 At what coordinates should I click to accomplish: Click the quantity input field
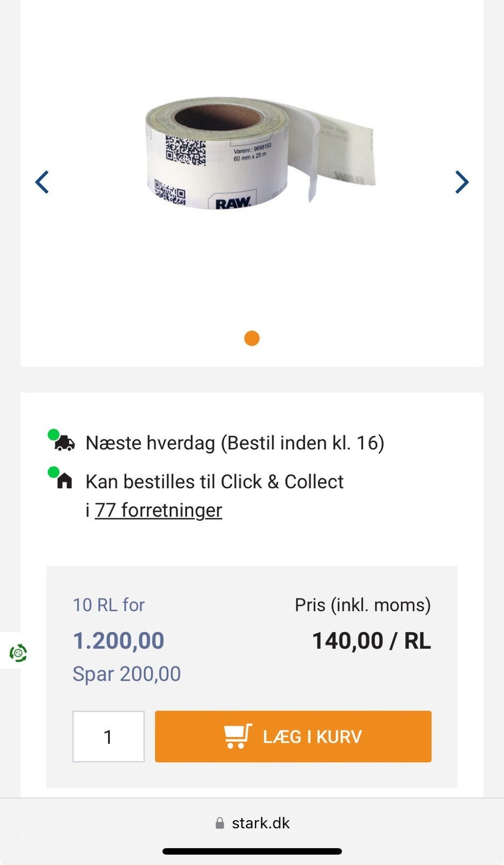click(109, 736)
